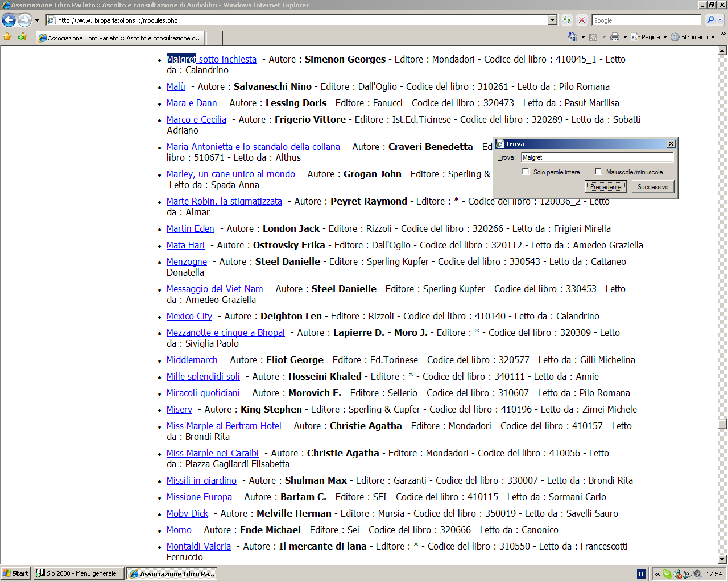Viewport: 728px width, 582px height.
Task: Open the Missione Europa link
Action: click(200, 497)
